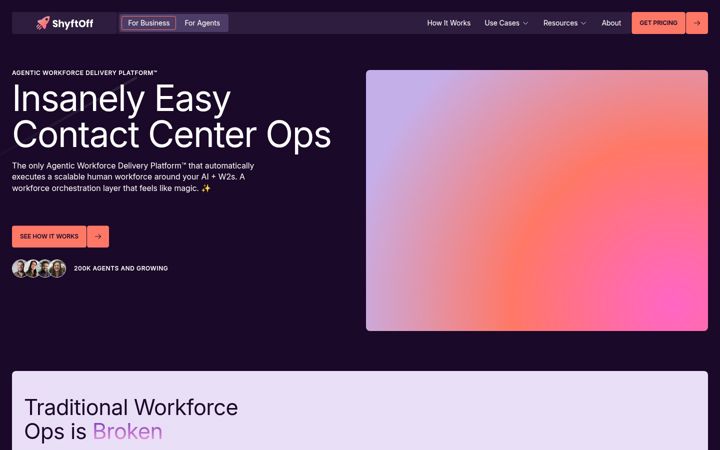Click the first agent avatar photo
This screenshot has height=450, width=720.
(x=20, y=268)
